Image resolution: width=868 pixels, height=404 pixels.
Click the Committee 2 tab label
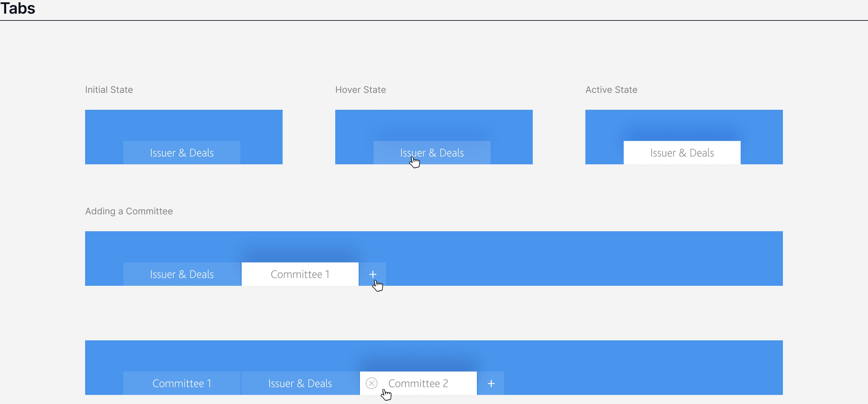[x=418, y=384]
